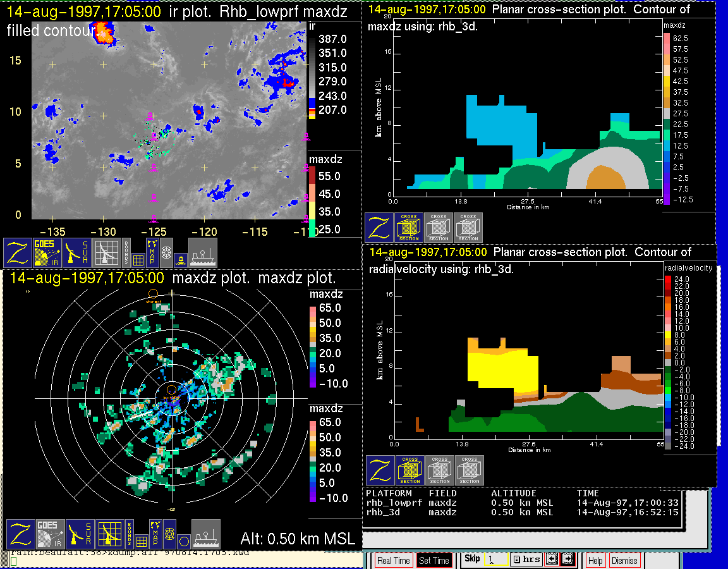Click the buoy marker icon in top panel
The width and height of the screenshot is (728, 569).
(180, 258)
